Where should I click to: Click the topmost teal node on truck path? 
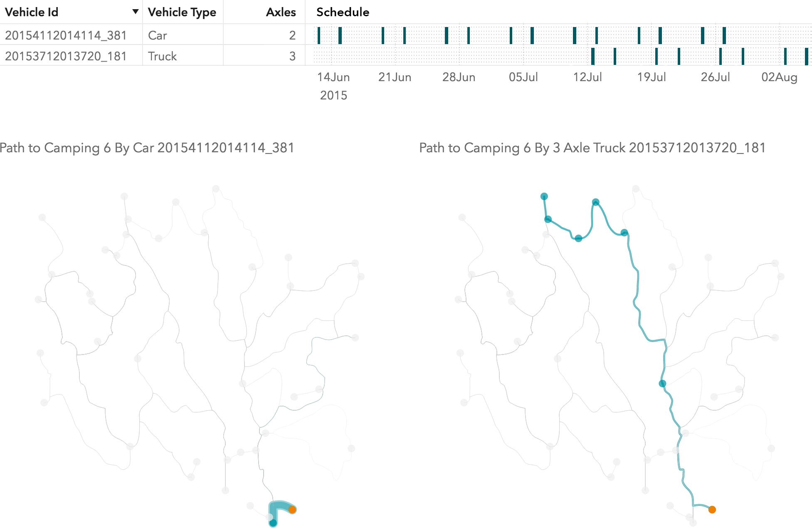pos(544,196)
